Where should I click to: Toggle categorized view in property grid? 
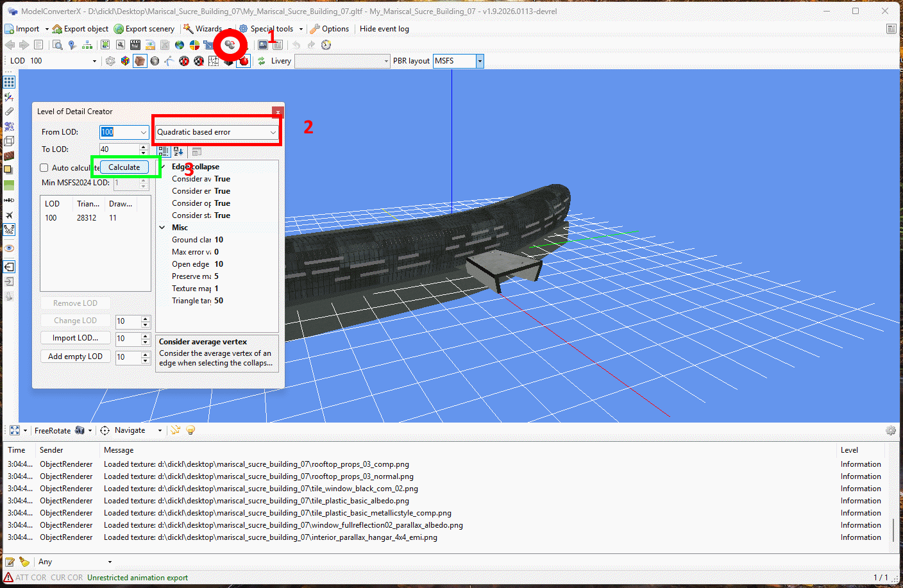point(164,151)
